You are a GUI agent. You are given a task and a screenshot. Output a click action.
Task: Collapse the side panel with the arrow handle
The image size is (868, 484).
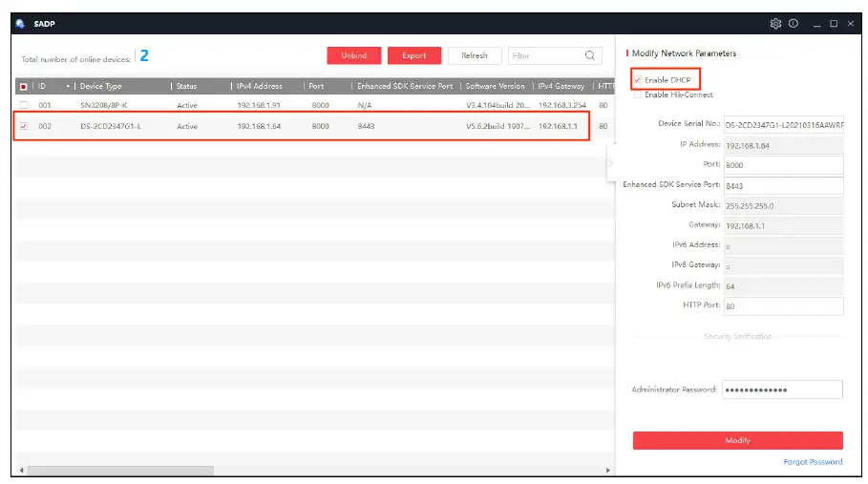(610, 163)
